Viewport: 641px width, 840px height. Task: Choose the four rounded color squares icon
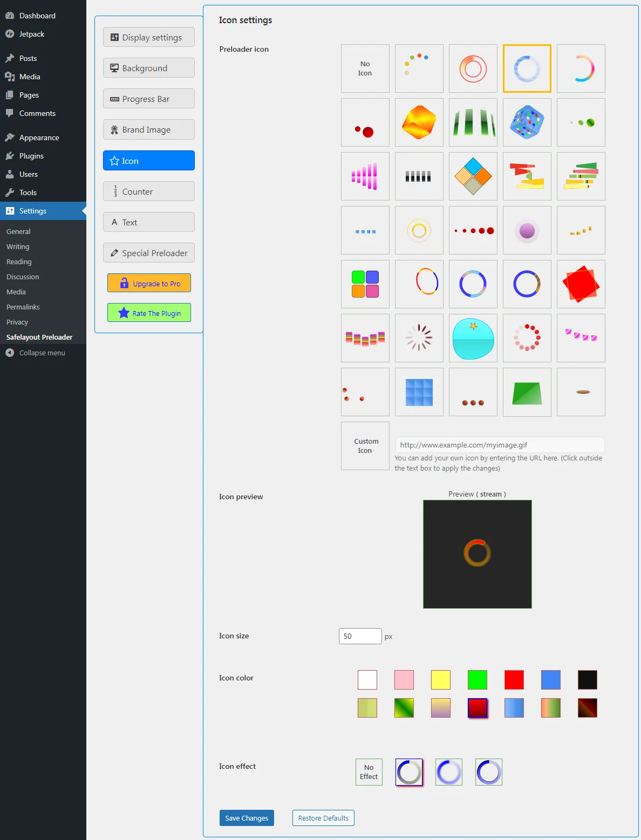365,284
